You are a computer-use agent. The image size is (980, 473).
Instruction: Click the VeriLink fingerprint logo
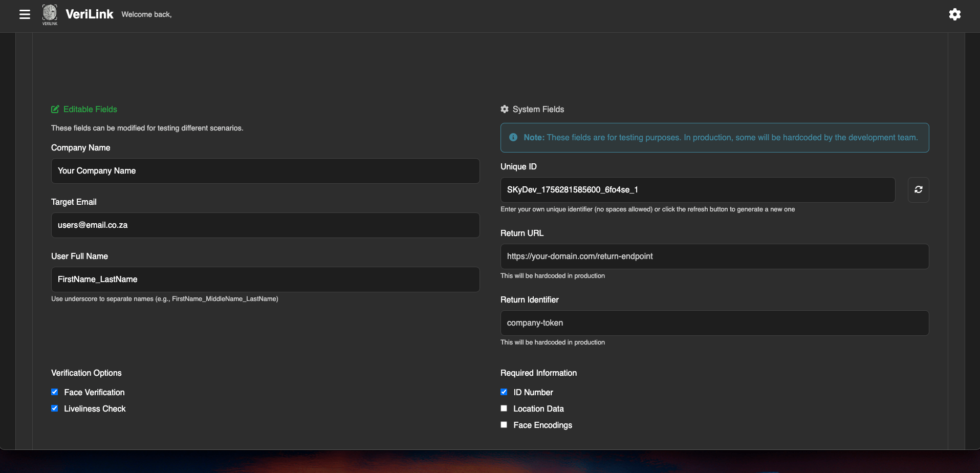click(50, 13)
